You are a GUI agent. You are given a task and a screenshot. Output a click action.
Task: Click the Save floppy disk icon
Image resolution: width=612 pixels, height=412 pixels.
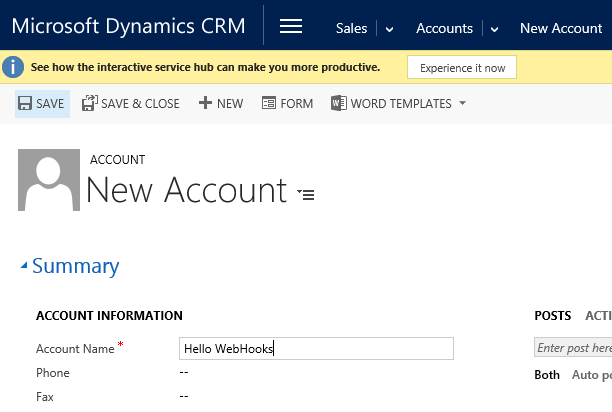25,103
